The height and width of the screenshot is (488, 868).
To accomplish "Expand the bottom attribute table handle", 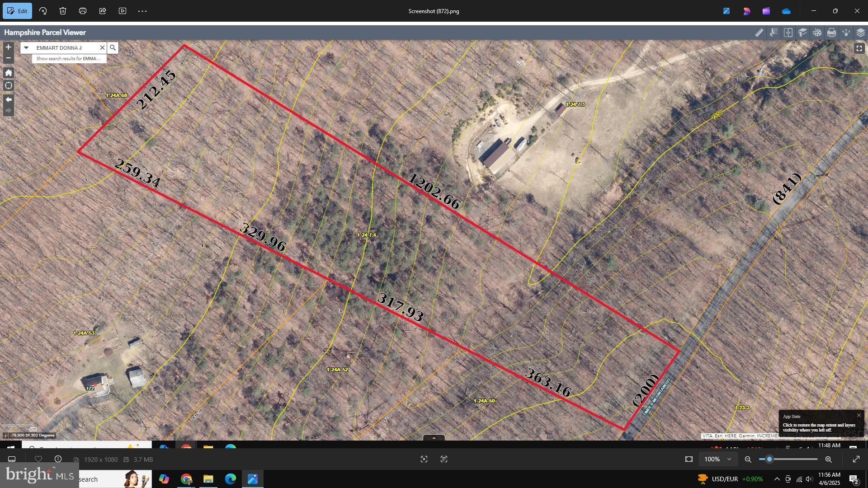I will [x=434, y=438].
